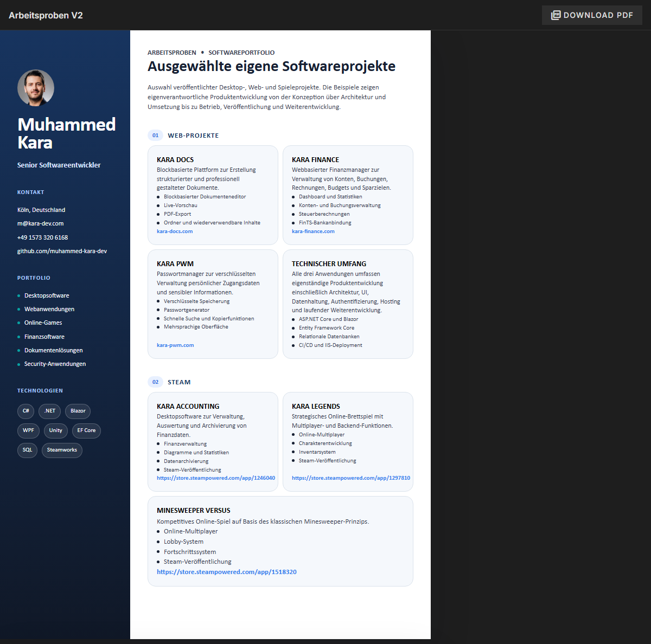Click Muhammed Kara's profile photo
This screenshot has width=651, height=644.
coord(36,88)
